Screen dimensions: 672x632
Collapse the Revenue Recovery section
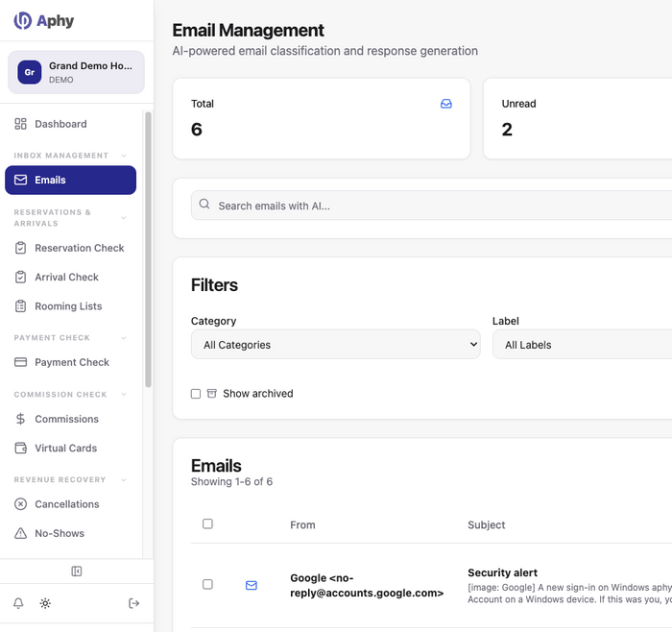(x=124, y=480)
